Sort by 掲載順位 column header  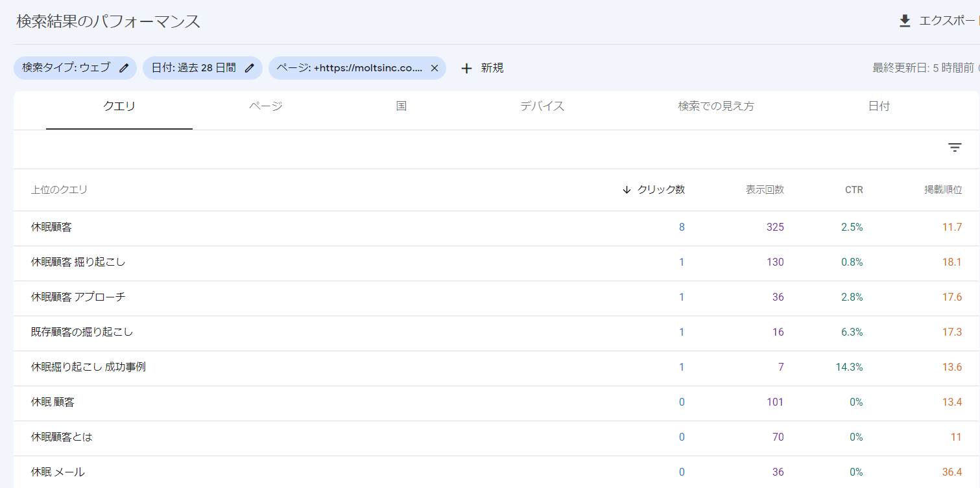[943, 190]
